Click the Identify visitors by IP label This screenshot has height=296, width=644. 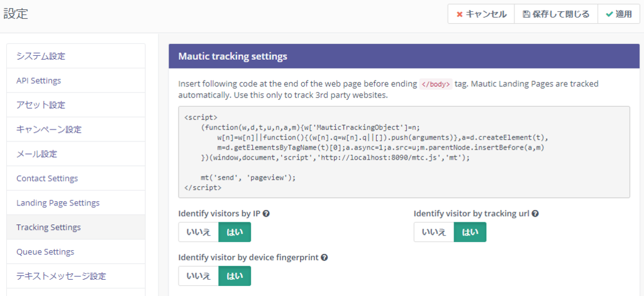click(219, 214)
